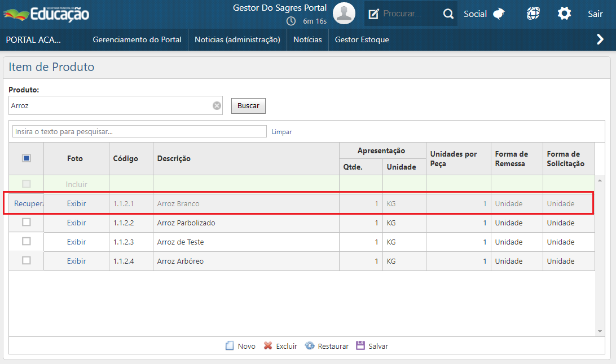The image size is (616, 364).
Task: Click Excluir to delete selected items
Action: point(280,346)
